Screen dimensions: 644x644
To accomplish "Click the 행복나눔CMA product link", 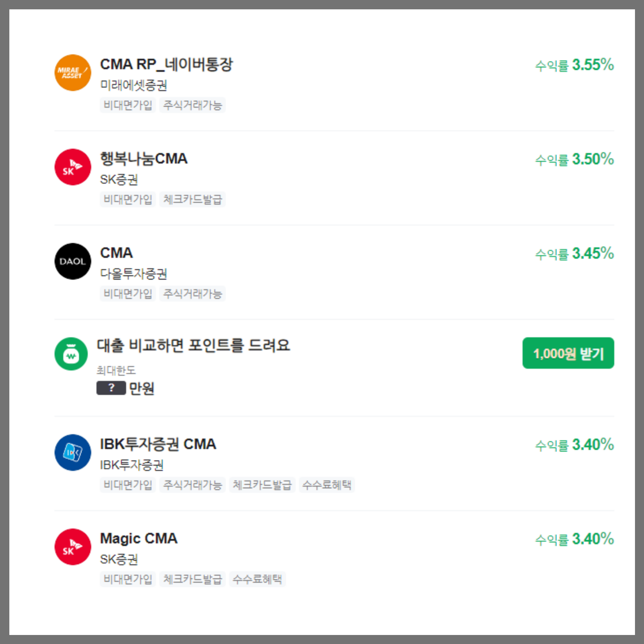I will pos(144,159).
